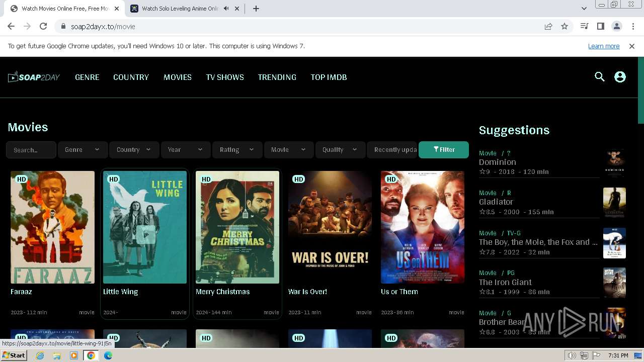Reload the page with refresh icon
644x362 pixels.
coord(43,26)
